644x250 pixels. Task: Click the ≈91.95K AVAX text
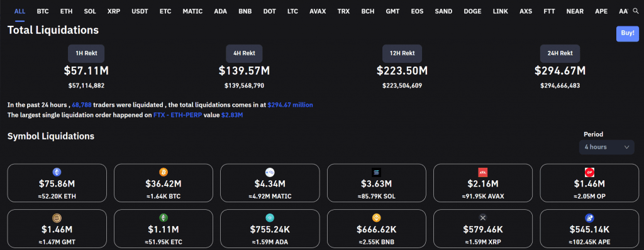482,197
